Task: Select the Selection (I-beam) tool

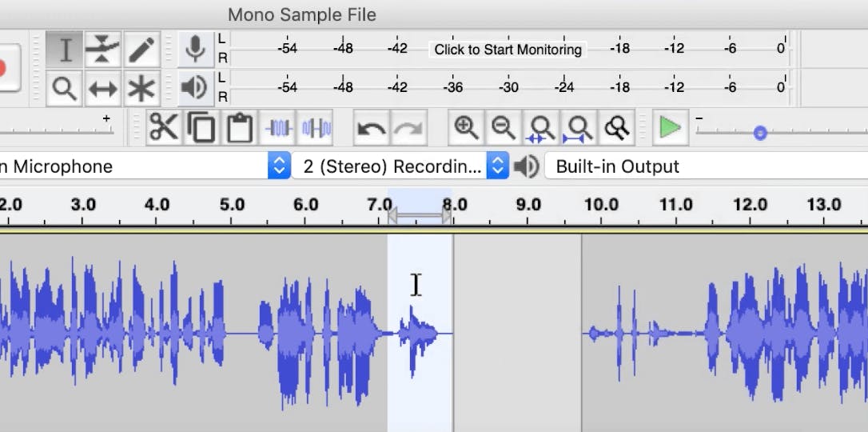Action: pyautogui.click(x=66, y=50)
